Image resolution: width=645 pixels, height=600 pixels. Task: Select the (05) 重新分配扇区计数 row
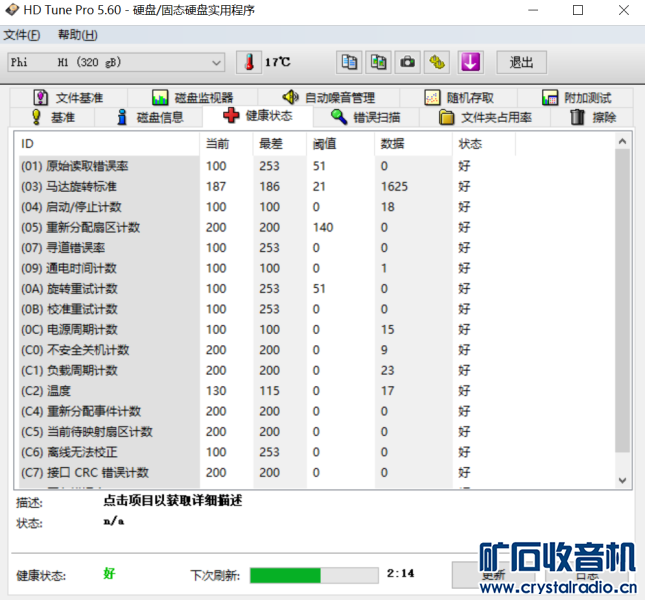tap(316, 227)
